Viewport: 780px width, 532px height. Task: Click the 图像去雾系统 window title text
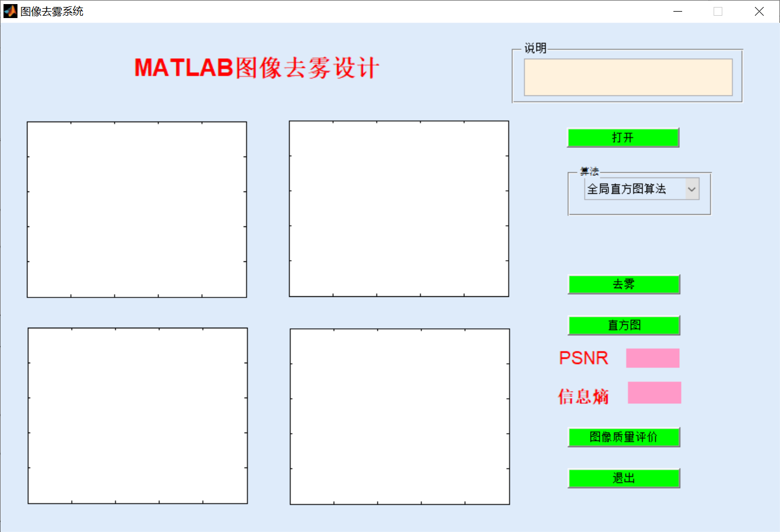[52, 11]
